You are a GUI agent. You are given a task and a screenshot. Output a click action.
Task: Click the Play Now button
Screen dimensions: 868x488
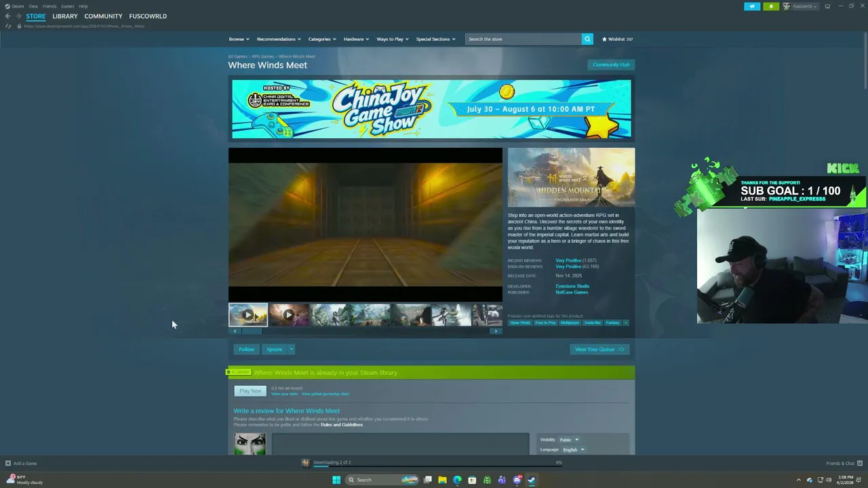point(250,391)
